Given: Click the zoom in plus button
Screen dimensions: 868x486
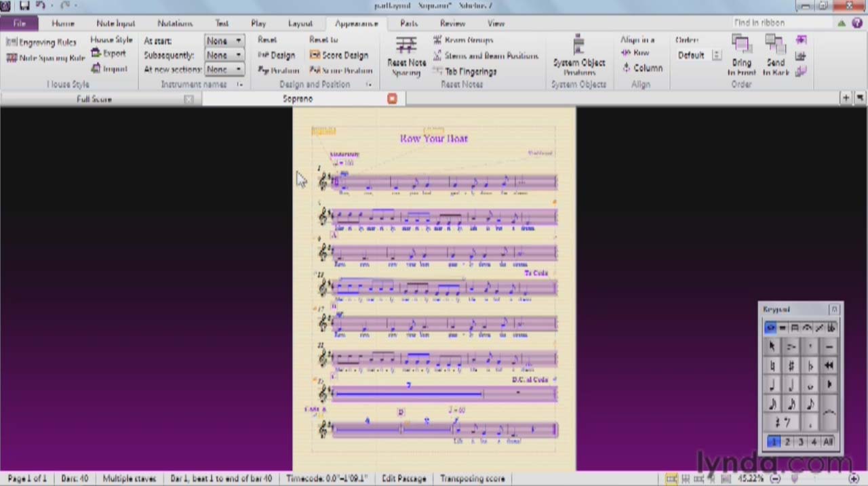Looking at the screenshot, I should click(x=855, y=479).
